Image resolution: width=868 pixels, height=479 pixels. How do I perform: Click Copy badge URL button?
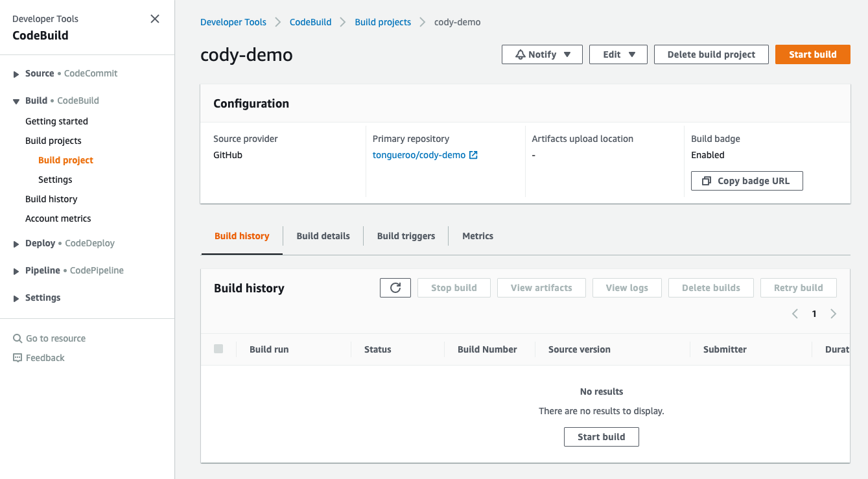coord(747,181)
